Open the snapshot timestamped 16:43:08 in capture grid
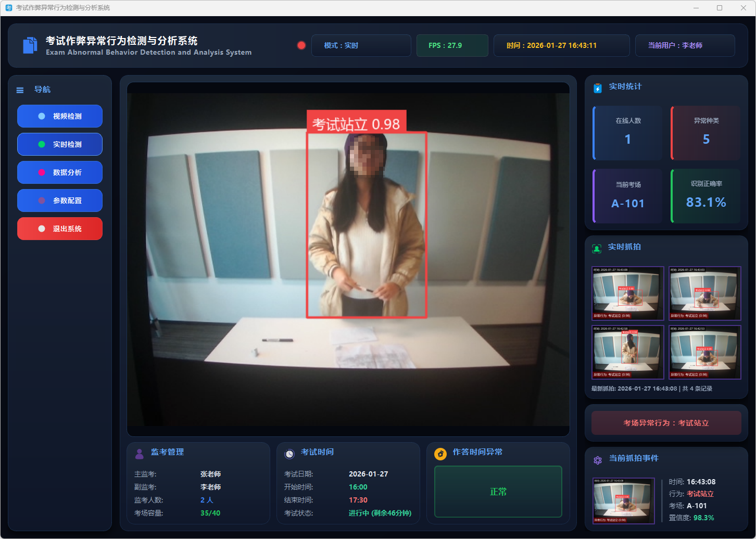 628,293
